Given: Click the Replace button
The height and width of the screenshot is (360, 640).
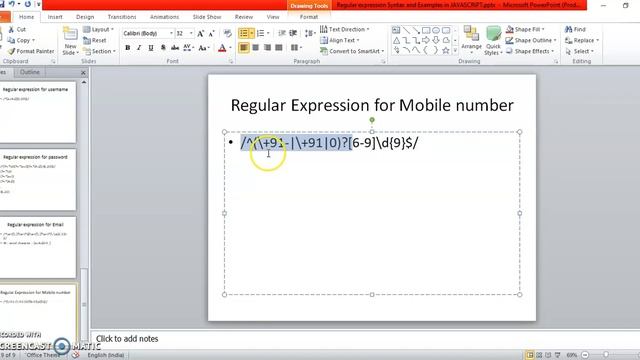Looking at the screenshot, I should click(582, 40).
